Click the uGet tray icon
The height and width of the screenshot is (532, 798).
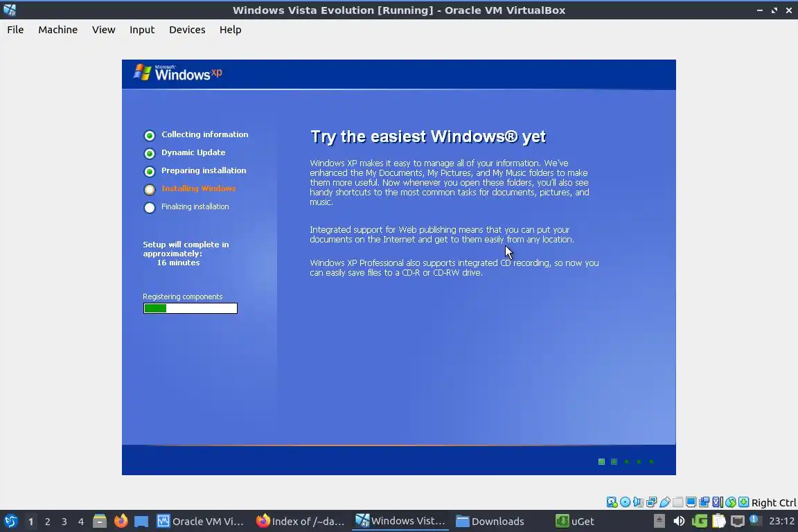point(699,521)
